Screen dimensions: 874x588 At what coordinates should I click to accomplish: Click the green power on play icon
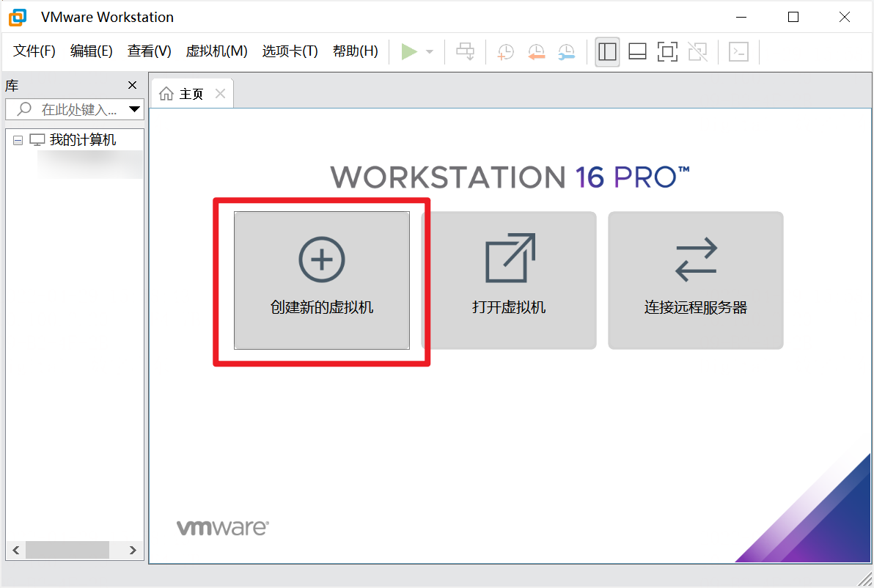tap(409, 52)
